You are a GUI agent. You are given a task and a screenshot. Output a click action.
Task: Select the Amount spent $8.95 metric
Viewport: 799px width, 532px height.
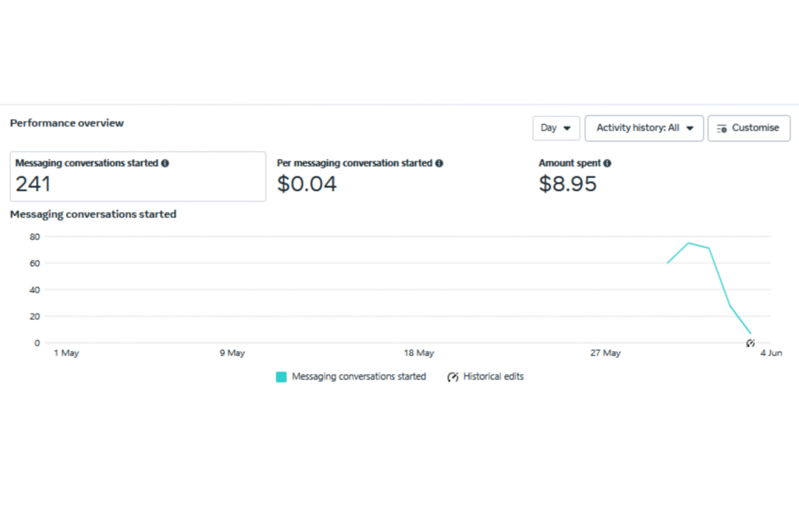[x=568, y=184]
